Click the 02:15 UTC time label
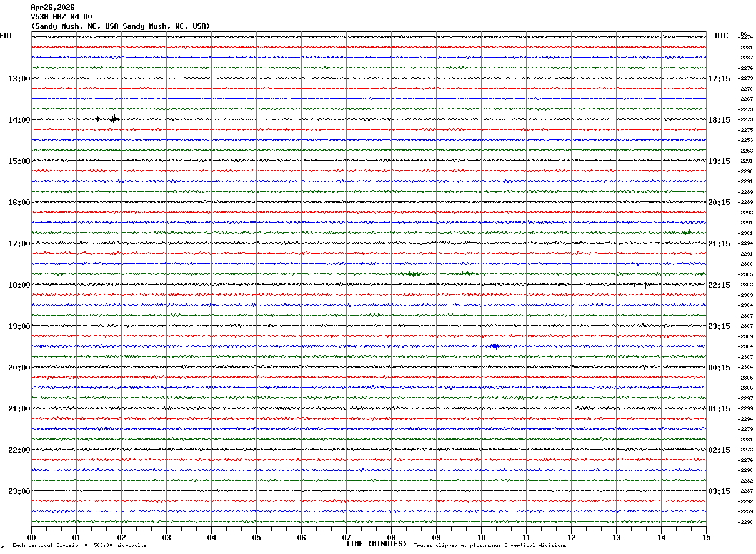 [x=719, y=450]
